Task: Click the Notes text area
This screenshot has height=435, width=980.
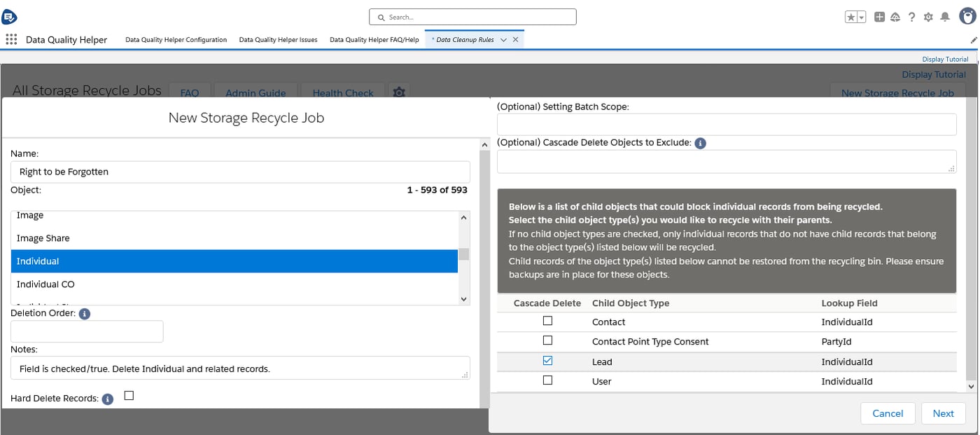Action: (x=240, y=368)
